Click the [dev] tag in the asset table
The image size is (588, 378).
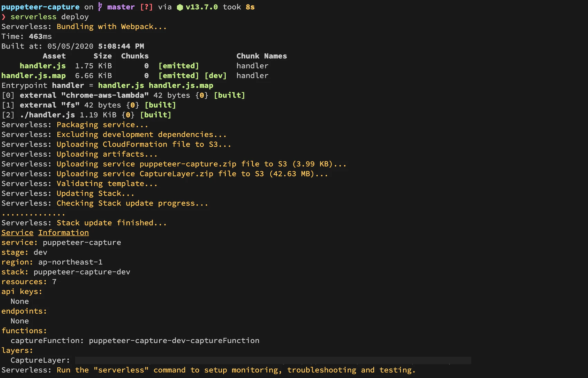216,76
